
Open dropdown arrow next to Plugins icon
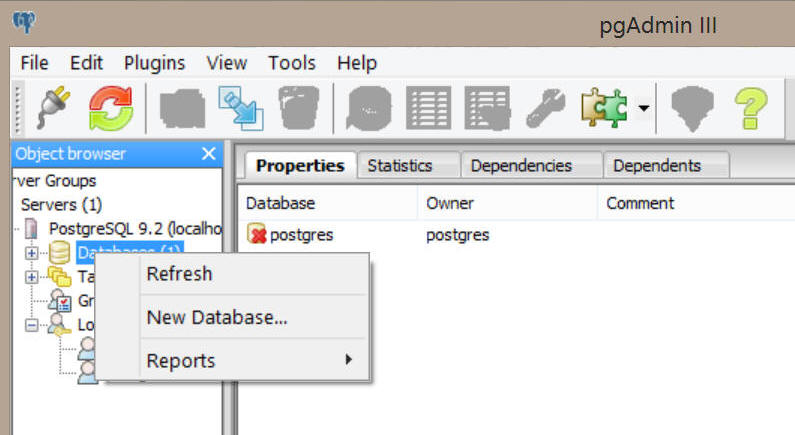click(x=645, y=108)
